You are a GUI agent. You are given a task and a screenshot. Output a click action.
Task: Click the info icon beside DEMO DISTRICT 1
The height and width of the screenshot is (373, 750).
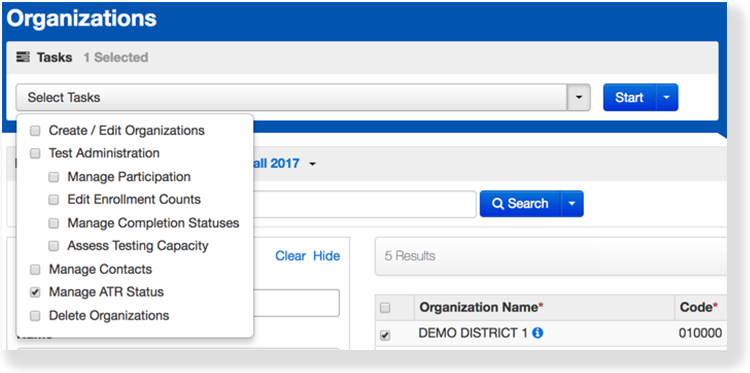point(538,333)
